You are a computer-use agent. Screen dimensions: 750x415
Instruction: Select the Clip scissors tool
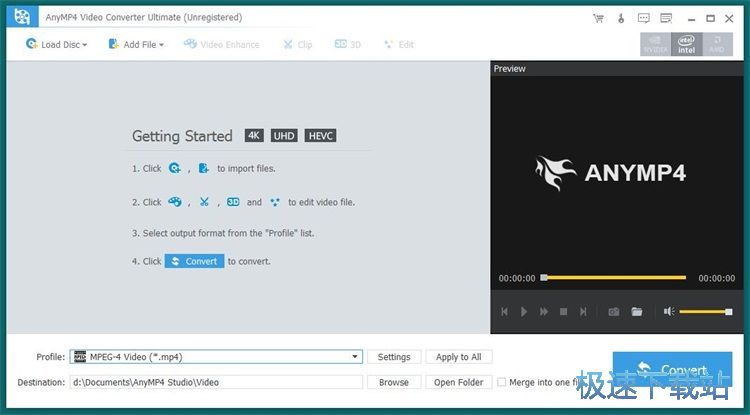pyautogui.click(x=298, y=44)
